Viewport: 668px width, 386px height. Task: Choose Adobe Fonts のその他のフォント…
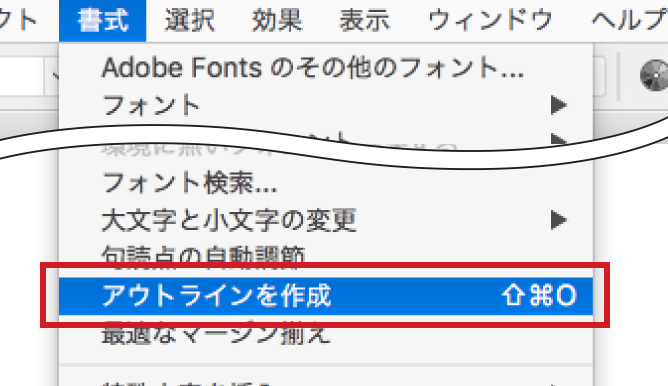pos(326,68)
